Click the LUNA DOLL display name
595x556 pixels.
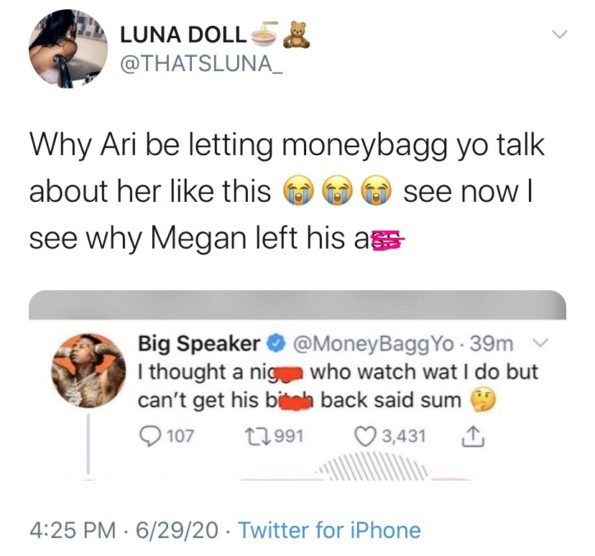click(183, 35)
